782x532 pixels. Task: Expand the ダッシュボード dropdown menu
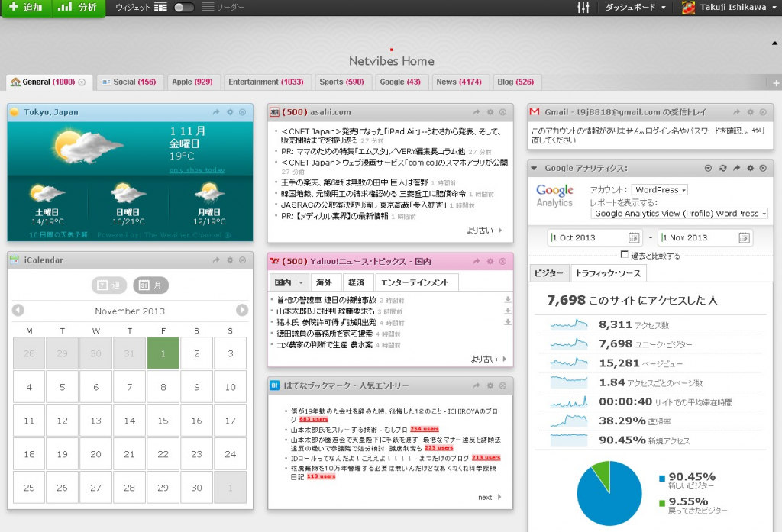[x=635, y=8]
